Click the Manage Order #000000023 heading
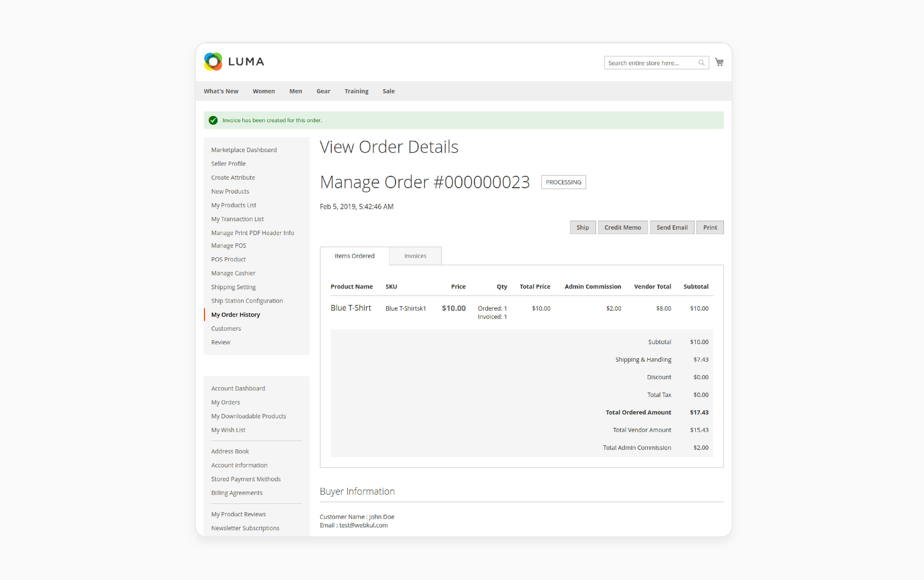This screenshot has height=580, width=924. (425, 182)
